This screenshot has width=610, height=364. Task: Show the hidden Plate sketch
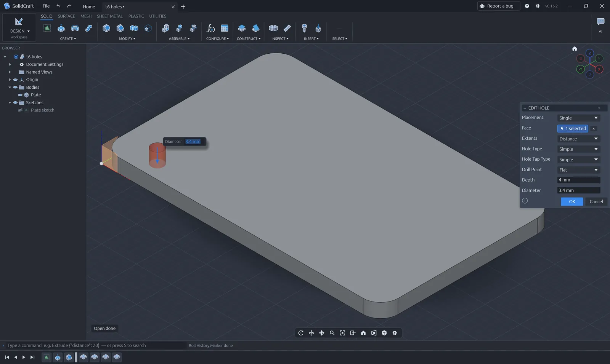20,110
